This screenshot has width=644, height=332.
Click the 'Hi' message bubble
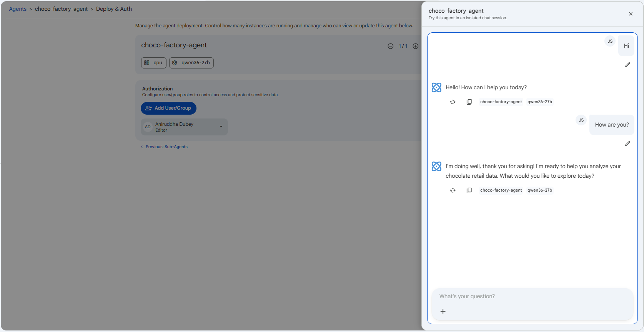(x=626, y=46)
